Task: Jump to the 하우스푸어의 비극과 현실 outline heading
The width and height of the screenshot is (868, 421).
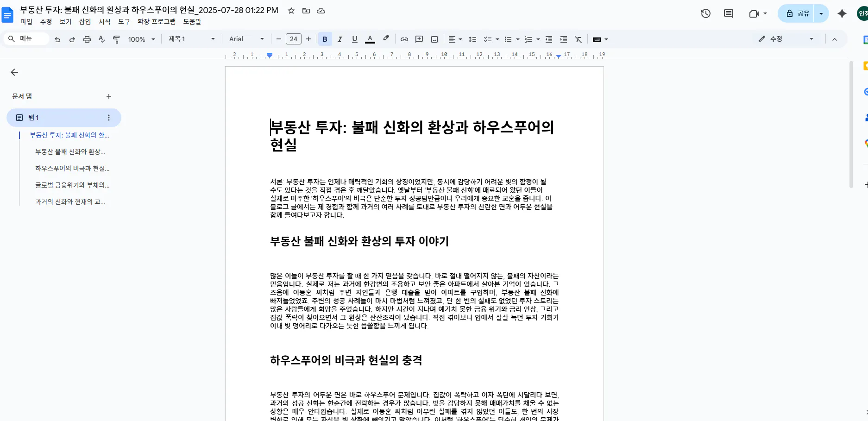Action: 72,168
